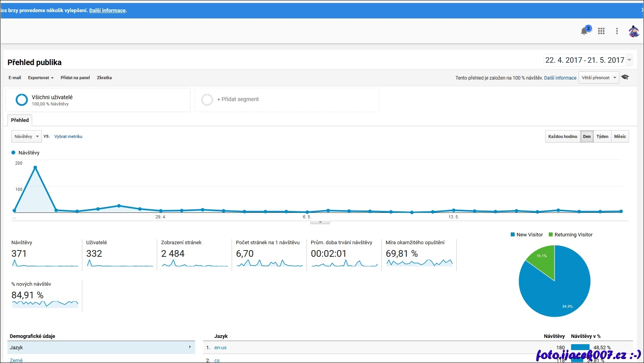Open the Návštěvy metric dropdown
This screenshot has height=363, width=644.
(27, 136)
